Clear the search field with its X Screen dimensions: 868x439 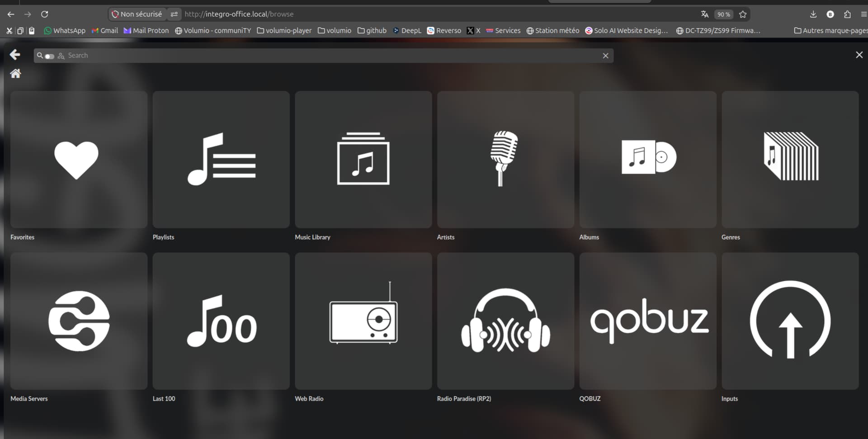pyautogui.click(x=605, y=56)
